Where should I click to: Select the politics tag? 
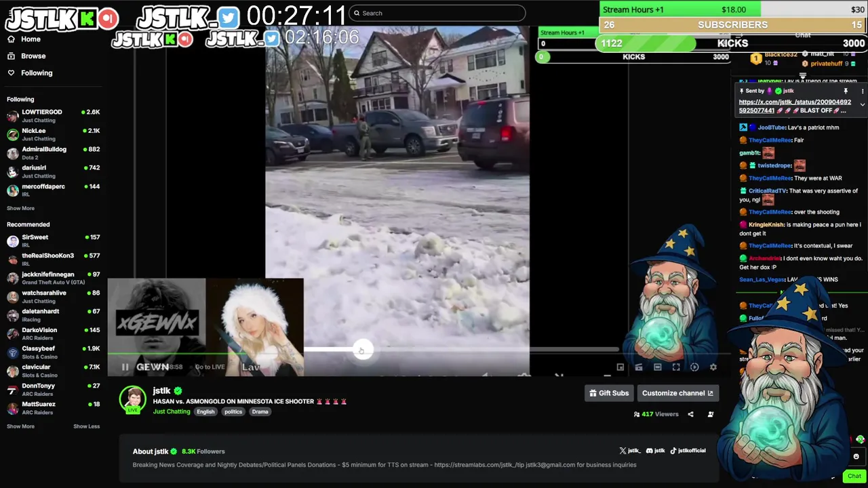click(x=233, y=412)
